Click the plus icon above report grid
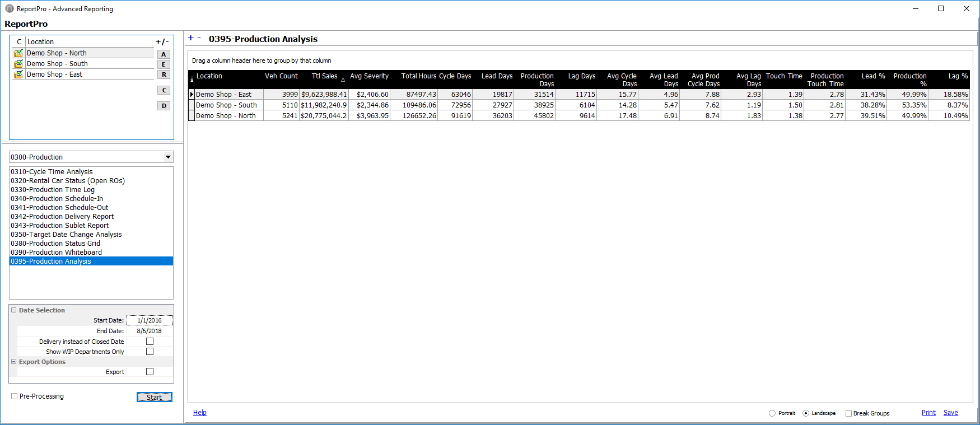This screenshot has width=980, height=425. point(190,38)
